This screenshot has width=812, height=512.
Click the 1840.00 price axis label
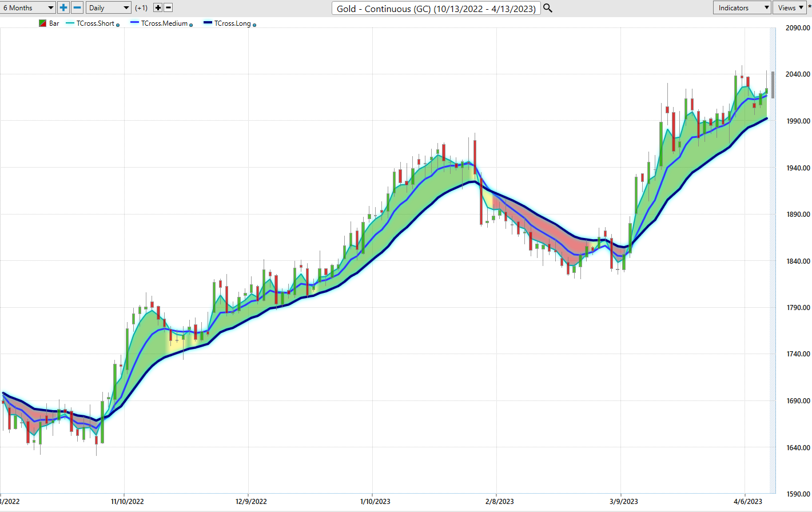click(x=798, y=261)
